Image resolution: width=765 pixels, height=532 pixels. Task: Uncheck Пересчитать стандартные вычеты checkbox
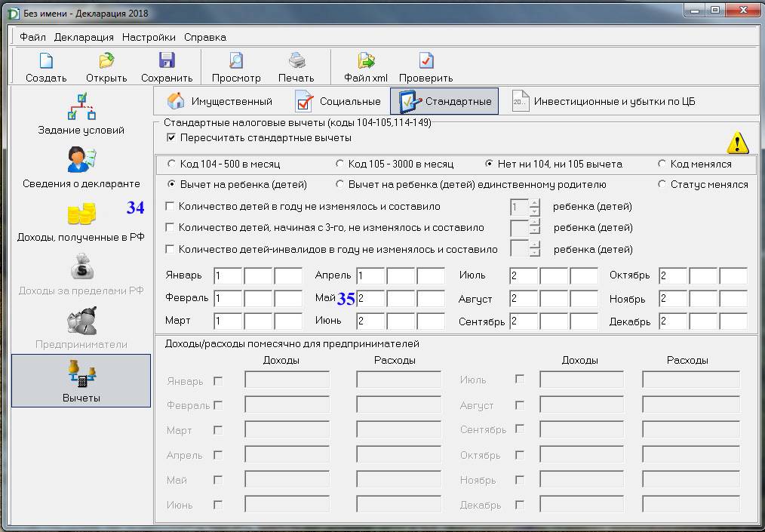(x=171, y=138)
